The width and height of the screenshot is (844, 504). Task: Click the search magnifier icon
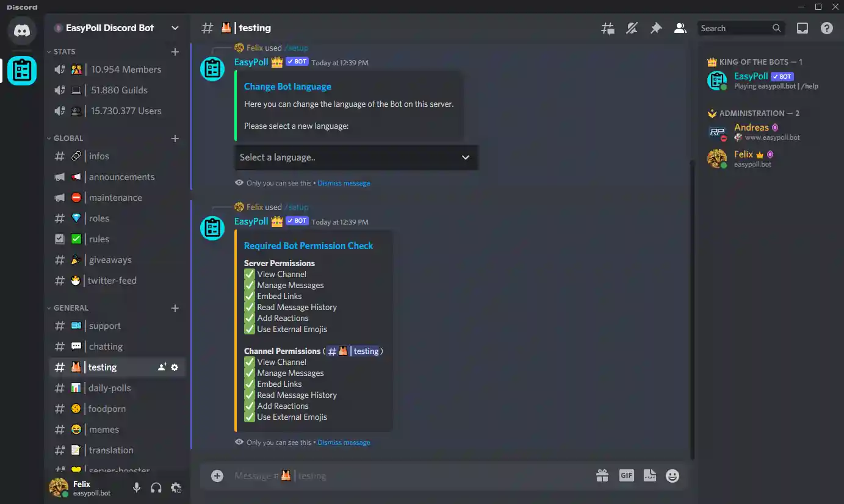[x=776, y=28]
